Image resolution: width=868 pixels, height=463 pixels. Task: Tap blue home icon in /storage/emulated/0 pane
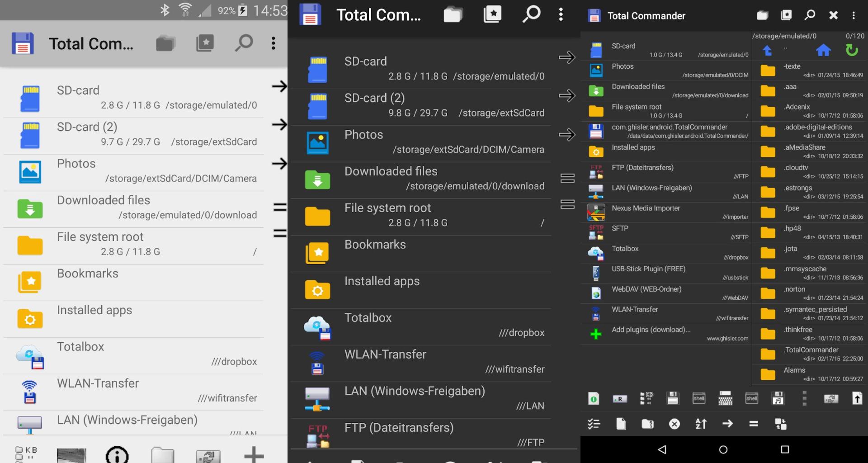(823, 50)
